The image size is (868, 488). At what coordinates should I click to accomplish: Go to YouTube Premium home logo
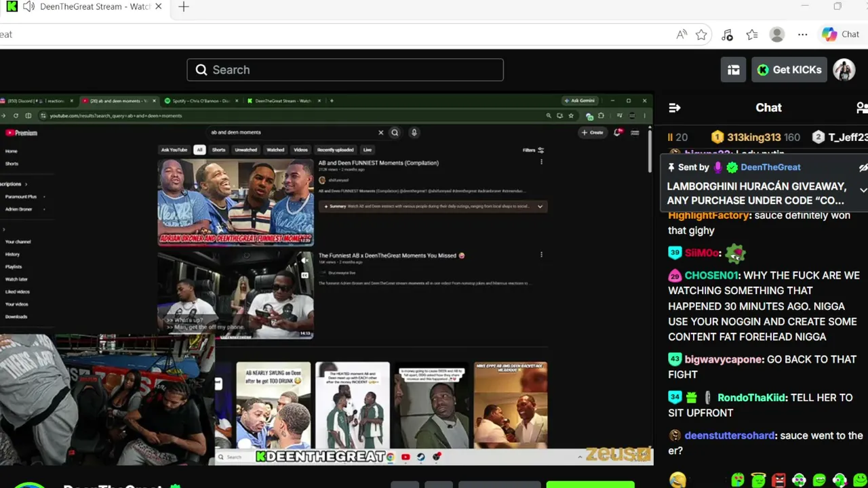coord(22,133)
